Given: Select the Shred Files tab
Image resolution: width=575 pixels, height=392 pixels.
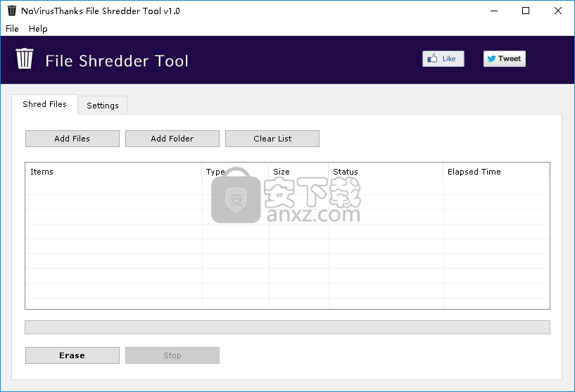Looking at the screenshot, I should click(45, 104).
